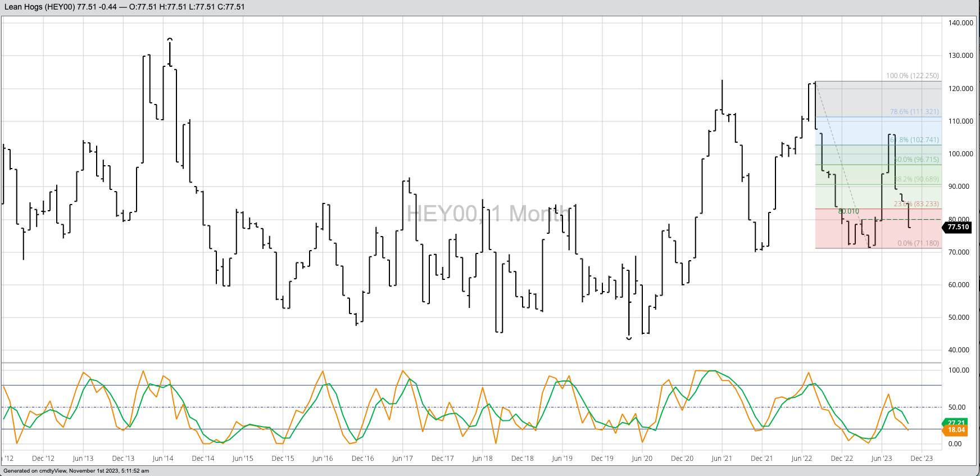Click the Dec '23 label on the time axis
The width and height of the screenshot is (980, 476).
921,459
